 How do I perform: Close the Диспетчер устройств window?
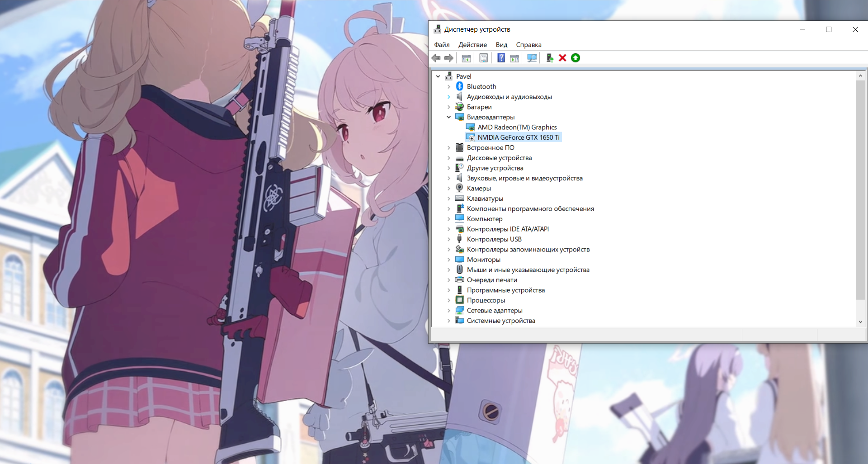pos(855,29)
